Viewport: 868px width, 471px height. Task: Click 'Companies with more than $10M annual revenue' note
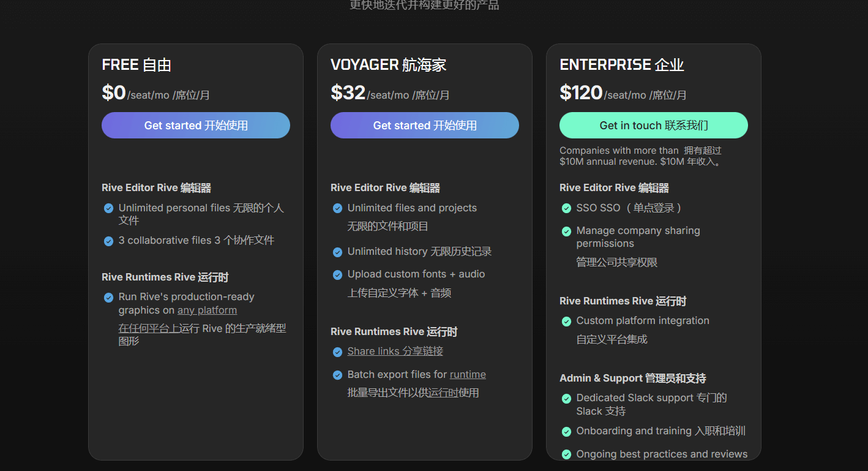[641, 156]
